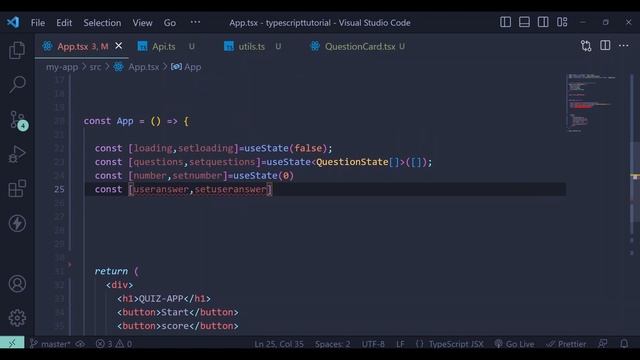
Task: Open editor More Actions ellipsis
Action: click(624, 46)
